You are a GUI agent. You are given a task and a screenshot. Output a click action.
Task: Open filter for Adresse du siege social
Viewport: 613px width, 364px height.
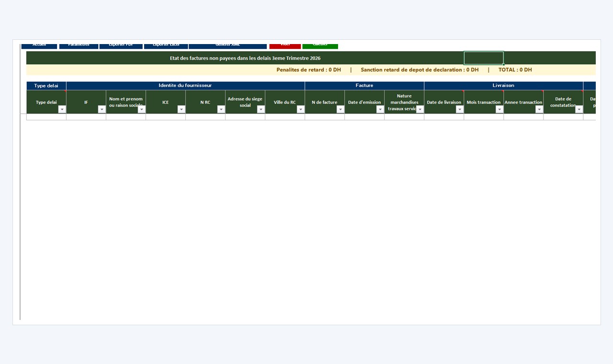click(x=261, y=109)
